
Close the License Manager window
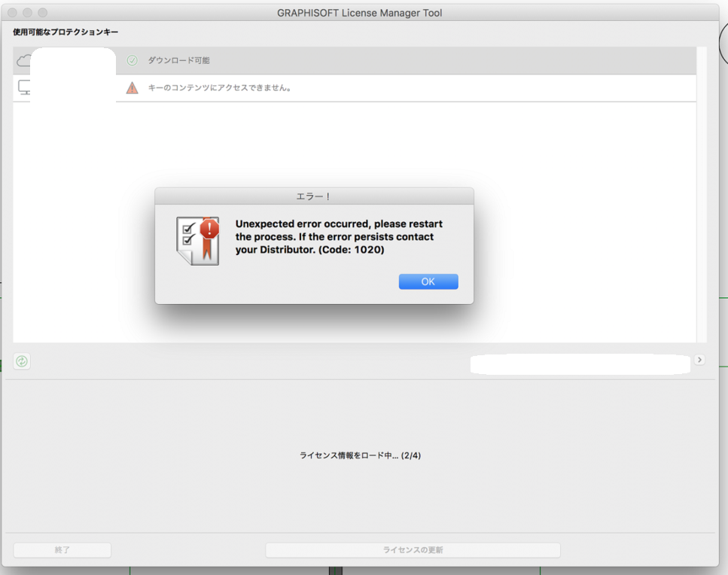click(13, 13)
